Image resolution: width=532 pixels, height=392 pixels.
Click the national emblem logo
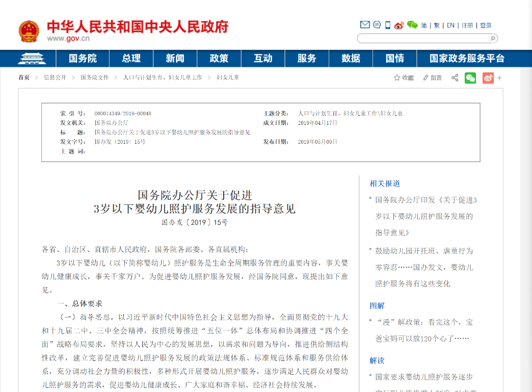point(29,31)
